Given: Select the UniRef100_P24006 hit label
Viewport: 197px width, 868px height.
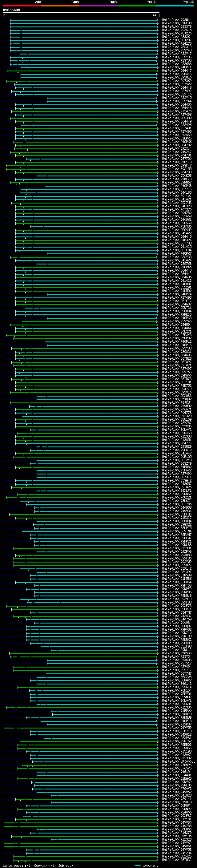Looking at the screenshot, I should click(177, 812).
